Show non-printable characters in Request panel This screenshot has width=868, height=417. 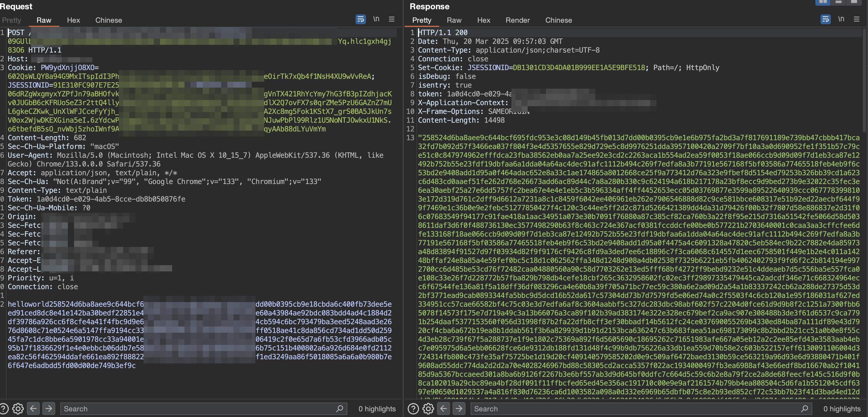[x=376, y=19]
